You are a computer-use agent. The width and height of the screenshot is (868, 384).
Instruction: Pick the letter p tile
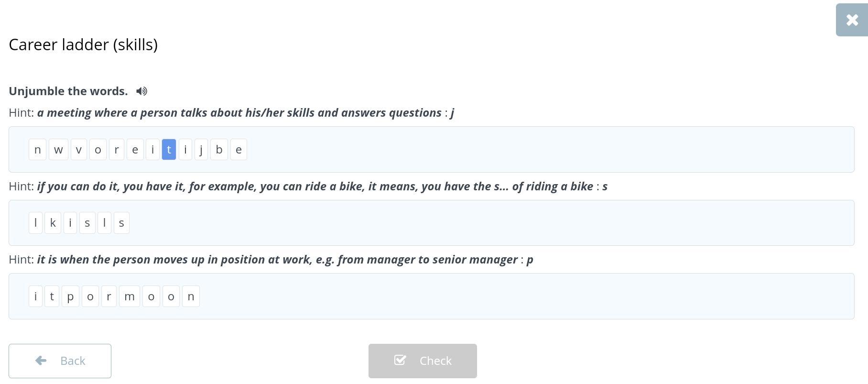(x=70, y=296)
